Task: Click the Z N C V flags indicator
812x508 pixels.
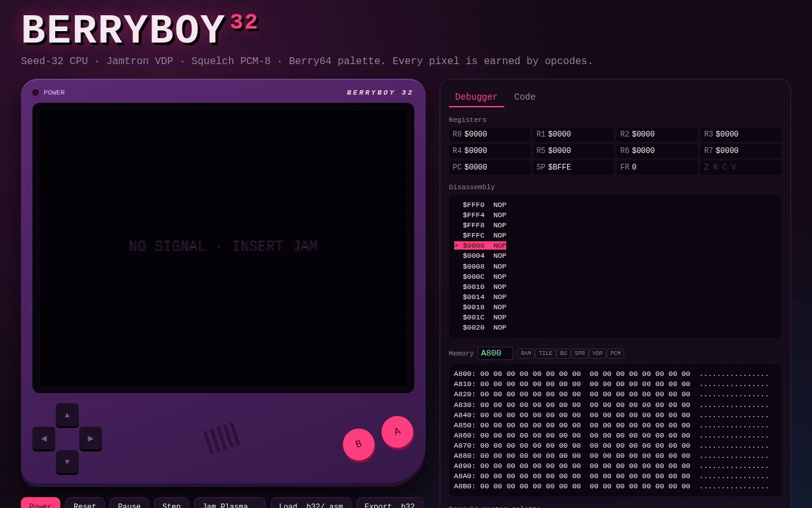Action: pos(720,168)
